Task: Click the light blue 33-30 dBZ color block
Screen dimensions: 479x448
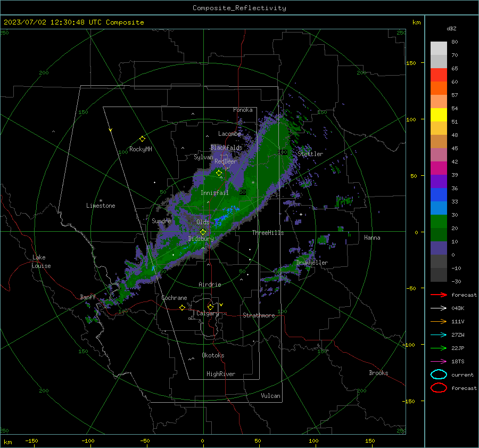Action: pos(439,208)
